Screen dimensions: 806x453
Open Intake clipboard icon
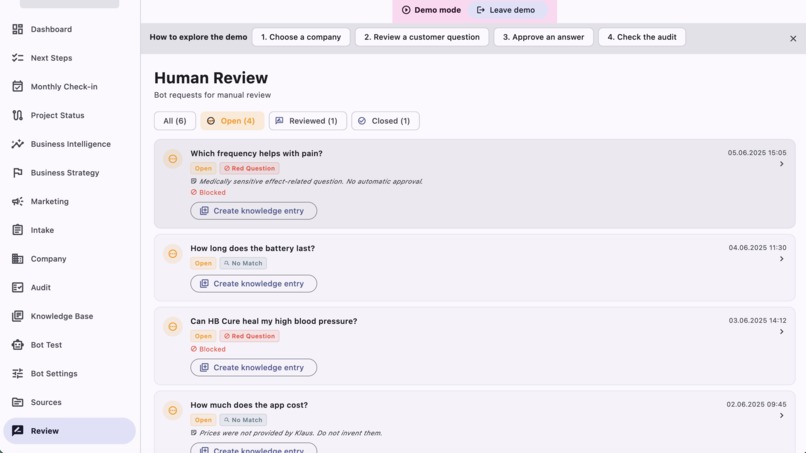coord(17,230)
